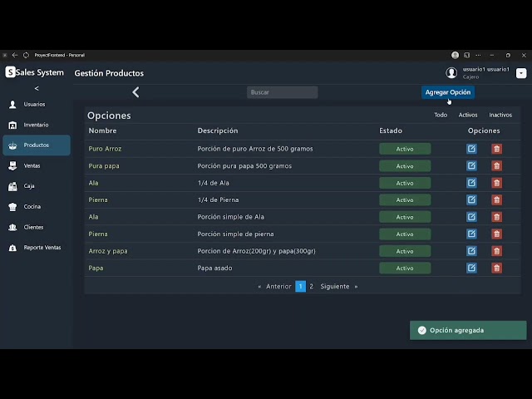The image size is (532, 399).
Task: Delete the Puro Arroz option
Action: click(496, 149)
